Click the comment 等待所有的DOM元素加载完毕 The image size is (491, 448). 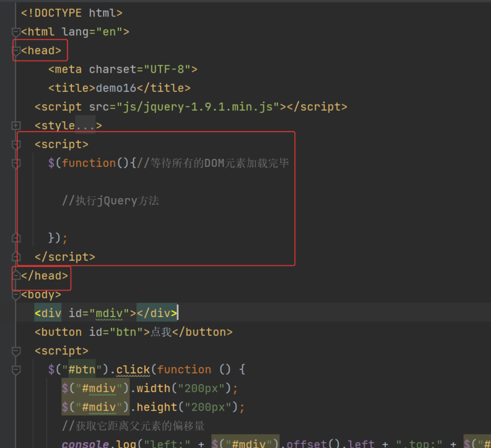(213, 163)
